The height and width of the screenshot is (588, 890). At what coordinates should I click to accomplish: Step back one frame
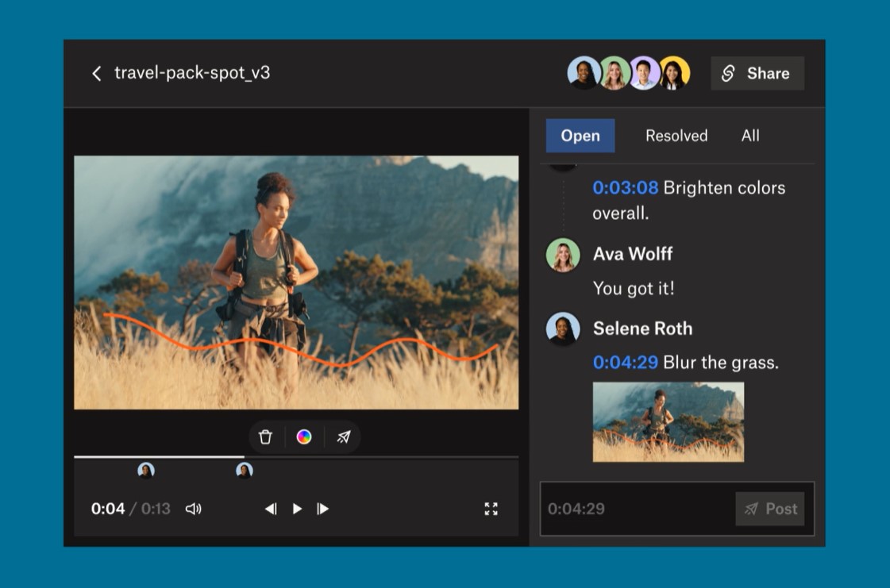click(271, 509)
